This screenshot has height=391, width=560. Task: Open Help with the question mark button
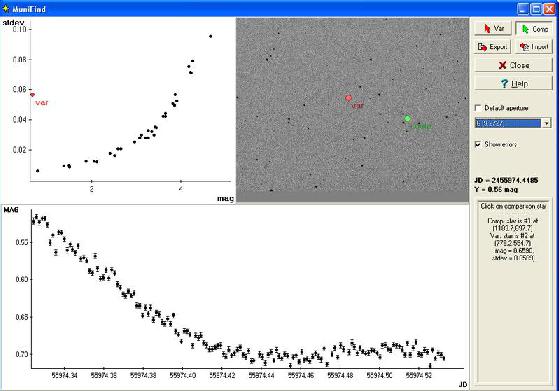pos(513,84)
